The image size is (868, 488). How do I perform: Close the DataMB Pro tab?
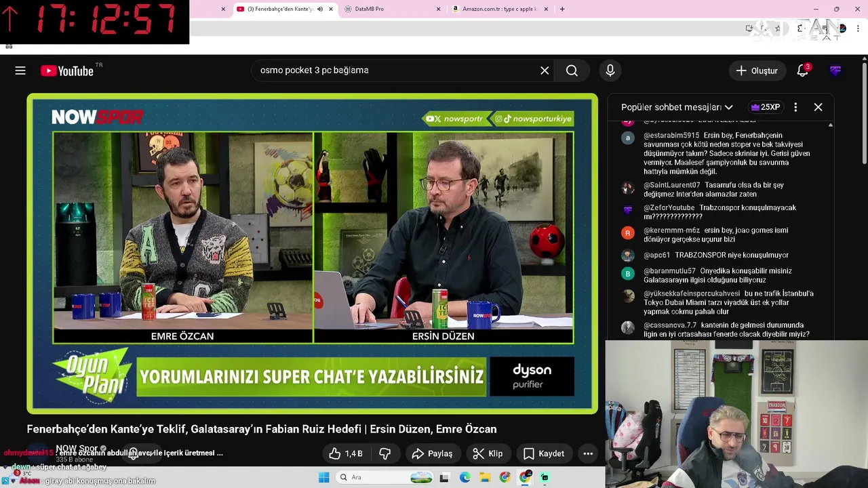[438, 9]
